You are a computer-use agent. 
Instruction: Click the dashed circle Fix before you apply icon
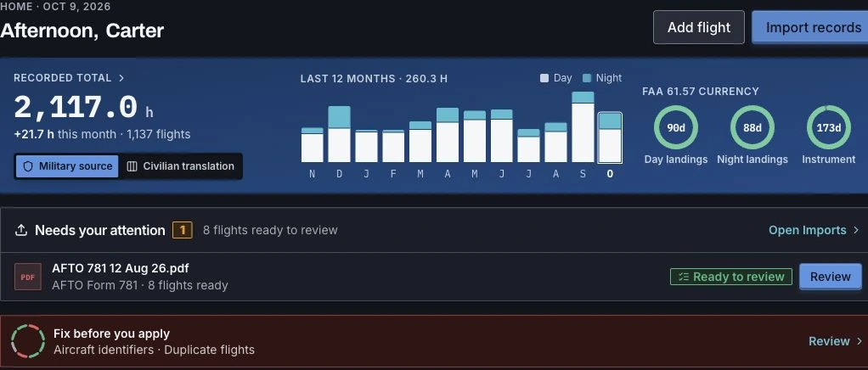(28, 341)
